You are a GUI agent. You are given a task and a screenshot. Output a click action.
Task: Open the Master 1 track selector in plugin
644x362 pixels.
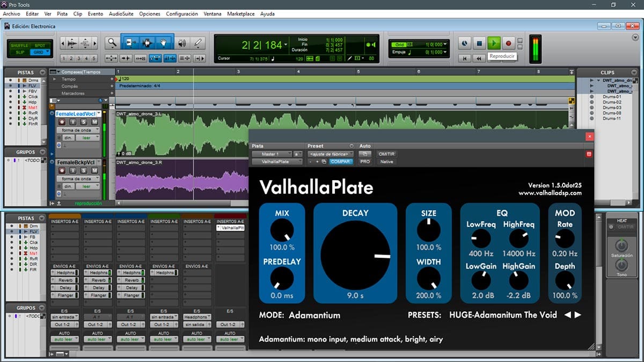click(x=272, y=154)
